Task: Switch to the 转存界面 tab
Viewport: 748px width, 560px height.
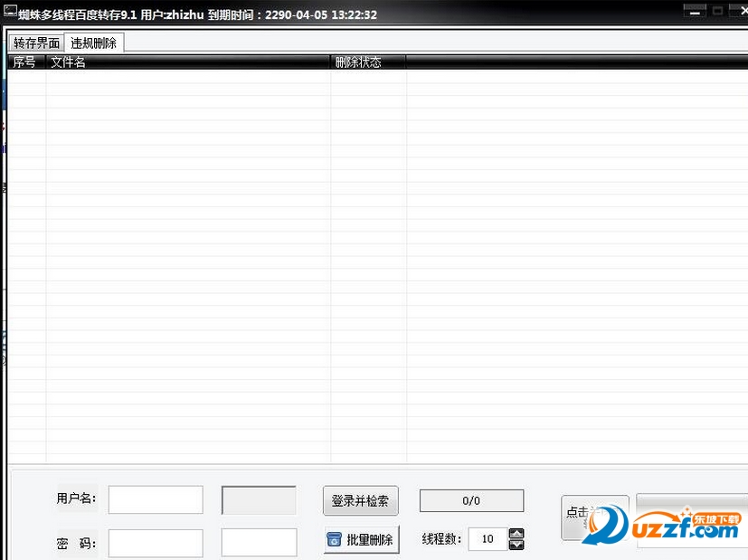Action: (x=36, y=43)
